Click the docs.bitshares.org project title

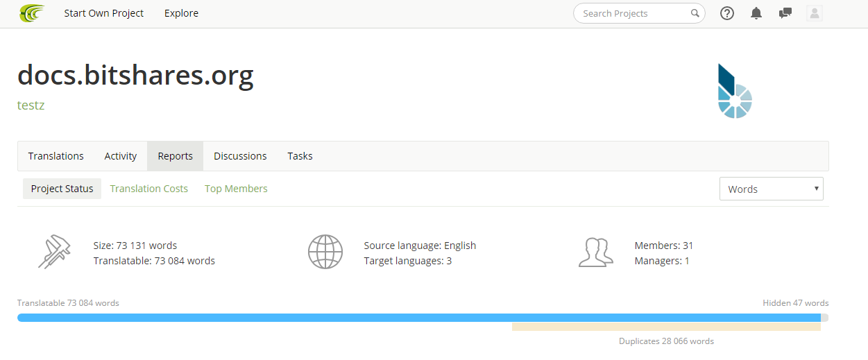pyautogui.click(x=135, y=76)
